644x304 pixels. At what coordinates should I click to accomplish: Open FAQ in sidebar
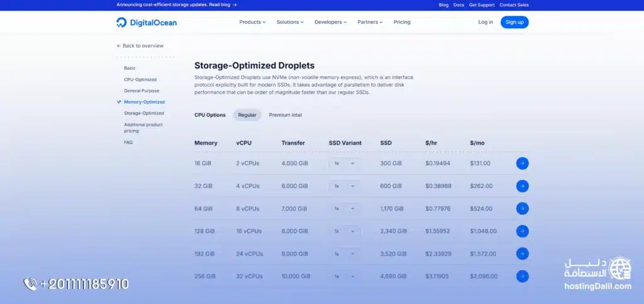point(128,143)
